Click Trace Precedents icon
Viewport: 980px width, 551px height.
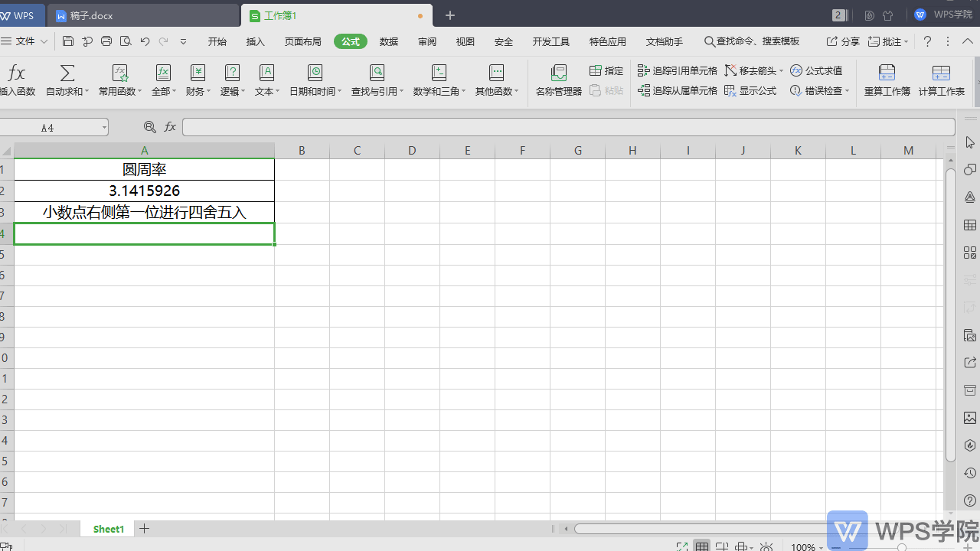point(644,70)
